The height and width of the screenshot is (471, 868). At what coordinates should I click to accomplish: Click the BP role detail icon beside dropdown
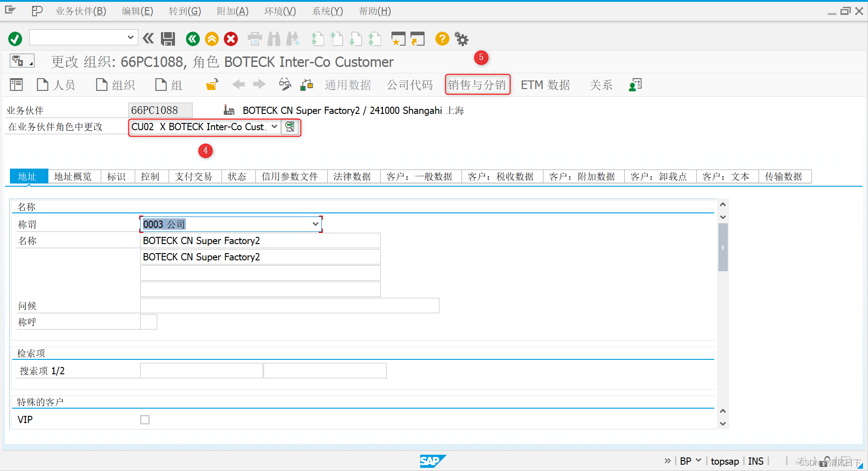[x=290, y=127]
